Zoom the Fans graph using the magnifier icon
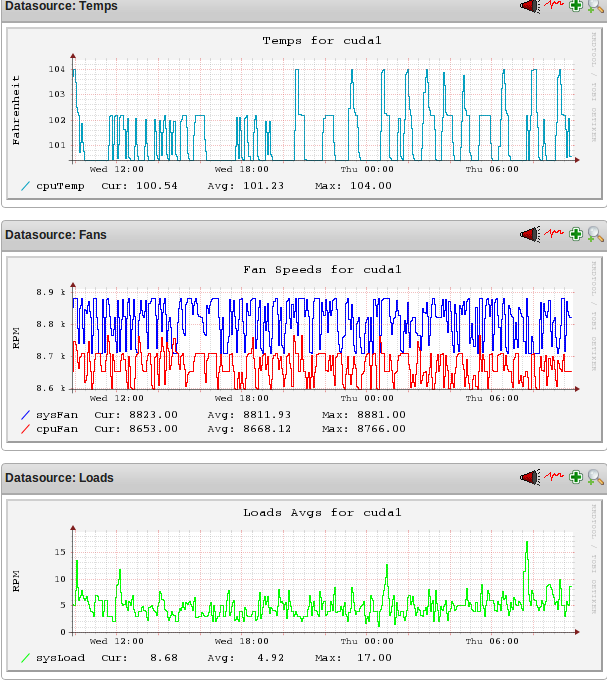The height and width of the screenshot is (681, 607). (x=596, y=235)
